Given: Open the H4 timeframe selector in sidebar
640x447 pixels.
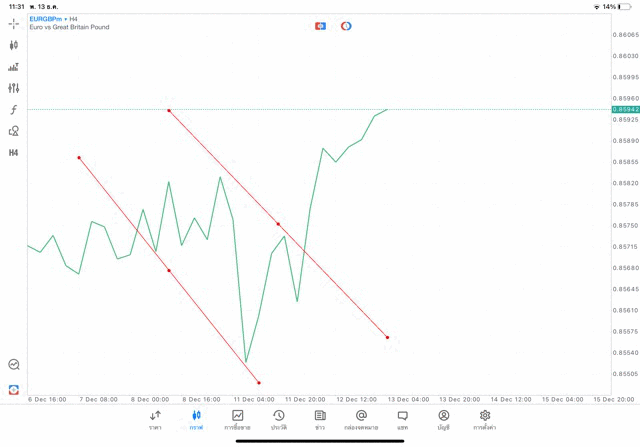Looking at the screenshot, I should [14, 153].
